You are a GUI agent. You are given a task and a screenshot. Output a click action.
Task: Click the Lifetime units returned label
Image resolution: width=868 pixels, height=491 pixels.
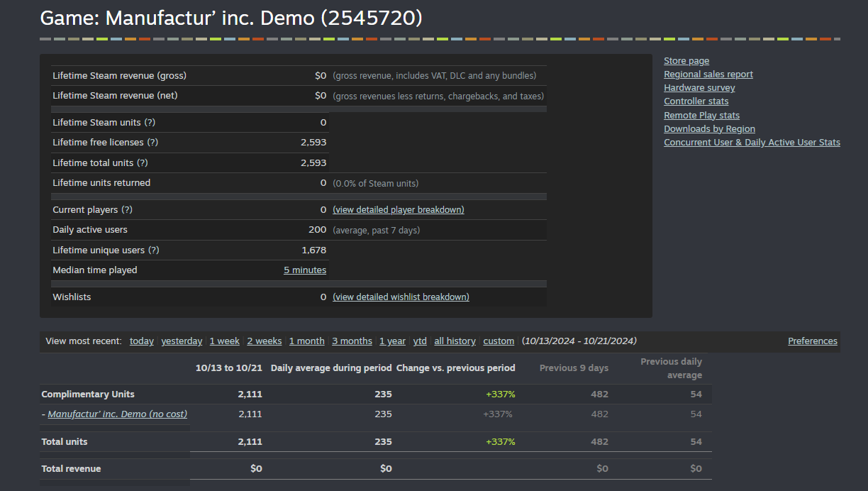click(x=101, y=183)
